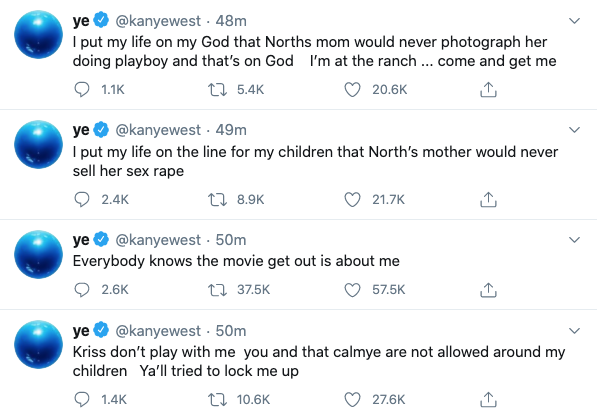This screenshot has height=418, width=597.
Task: Click the blue orb avatar on the 'get out' tweet
Action: click(38, 254)
